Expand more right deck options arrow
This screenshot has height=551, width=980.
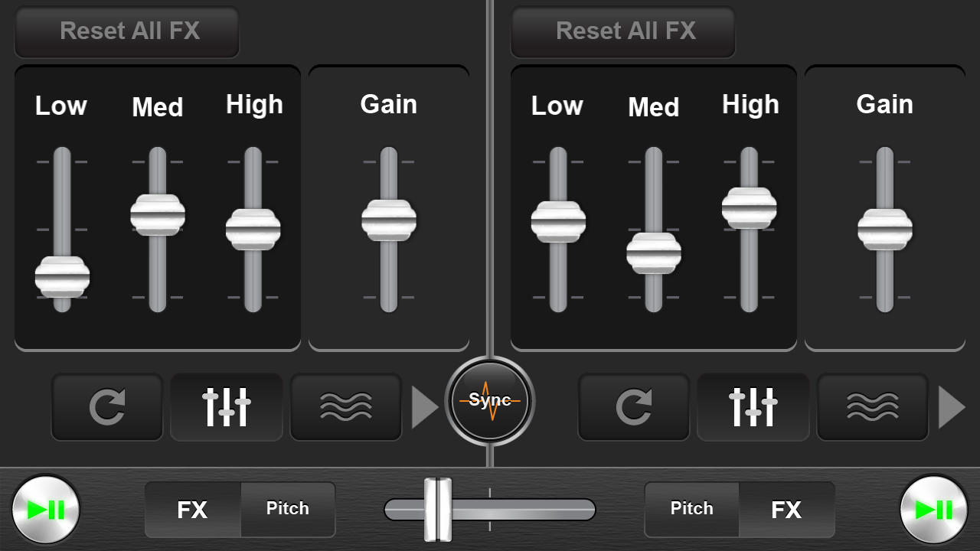point(951,408)
